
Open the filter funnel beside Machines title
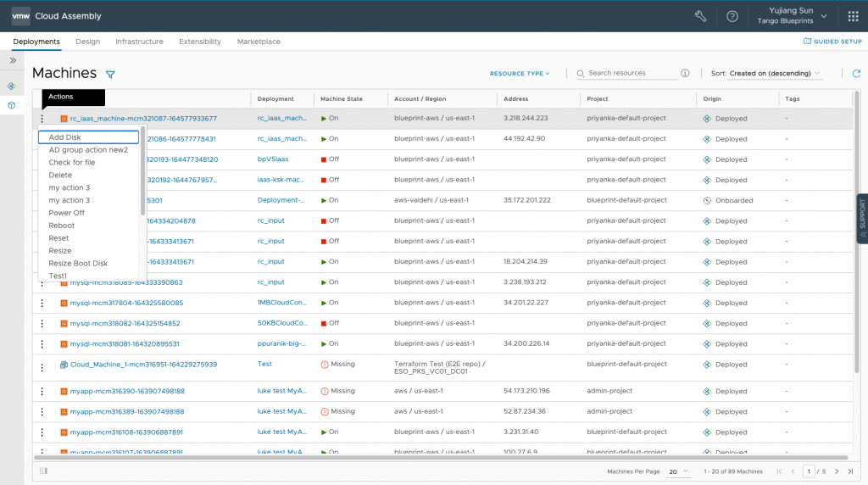pos(110,74)
